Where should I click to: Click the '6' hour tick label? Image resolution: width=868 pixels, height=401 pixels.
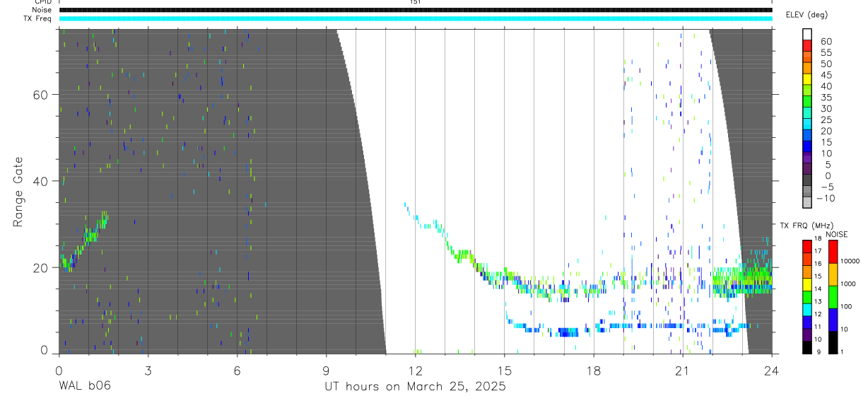pos(237,370)
